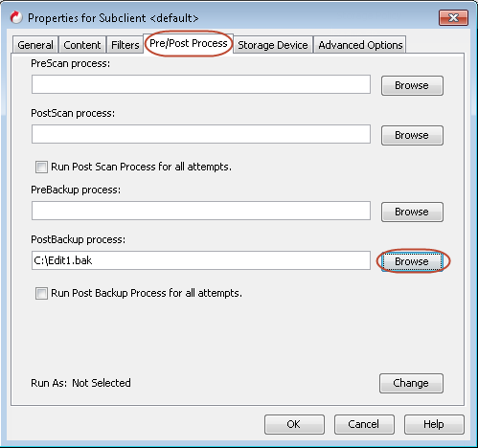Browse for a PreBackup process file
The image size is (478, 448).
pyautogui.click(x=412, y=212)
